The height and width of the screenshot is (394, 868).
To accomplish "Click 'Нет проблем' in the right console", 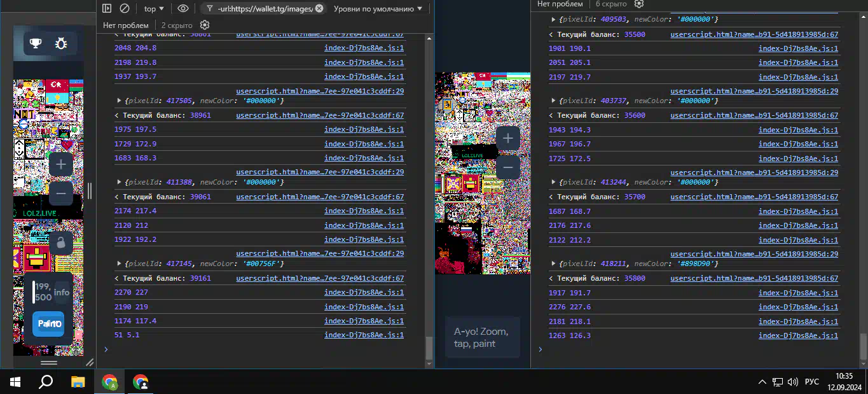I will [x=560, y=4].
